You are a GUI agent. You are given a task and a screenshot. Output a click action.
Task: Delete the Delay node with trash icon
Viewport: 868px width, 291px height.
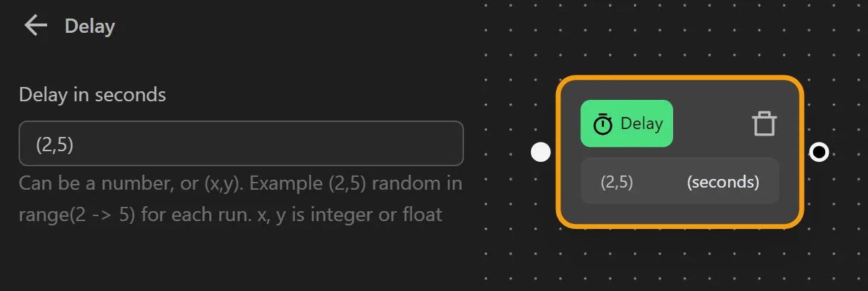point(764,123)
